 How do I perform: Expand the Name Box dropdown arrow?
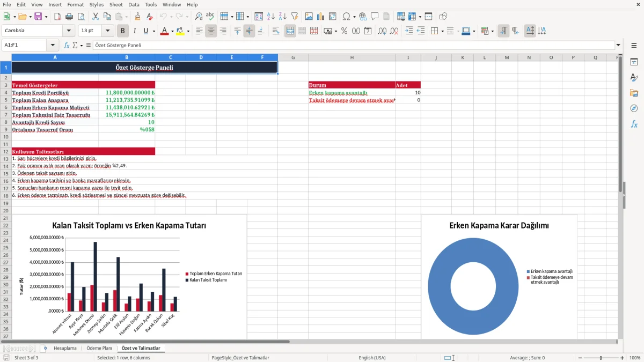pyautogui.click(x=53, y=46)
